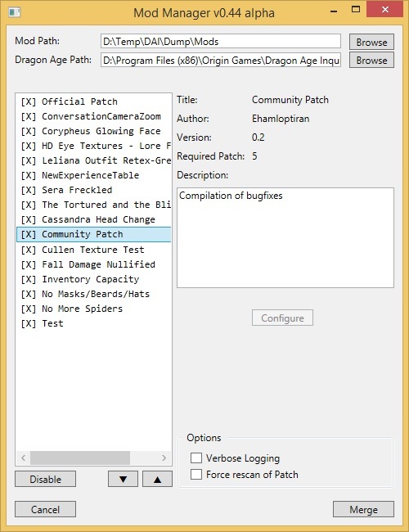The image size is (409, 532).
Task: Click the Description text box
Action: pyautogui.click(x=285, y=237)
